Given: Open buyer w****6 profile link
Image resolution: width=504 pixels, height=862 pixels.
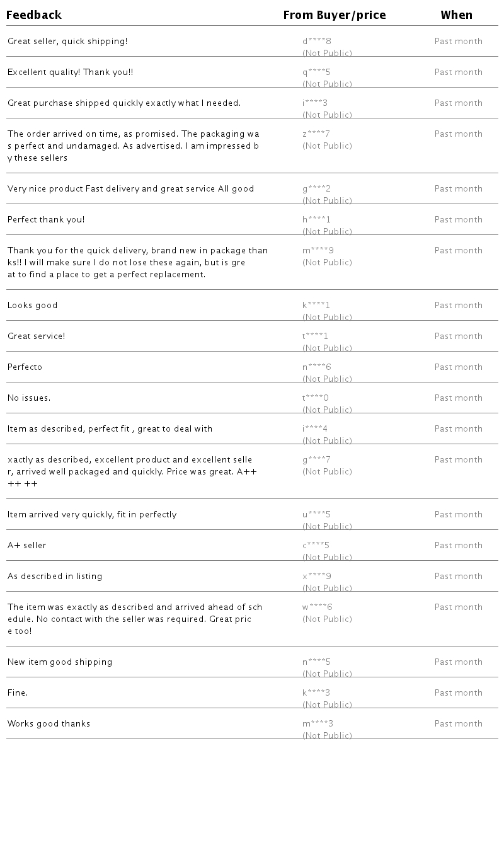Looking at the screenshot, I should click(318, 607).
